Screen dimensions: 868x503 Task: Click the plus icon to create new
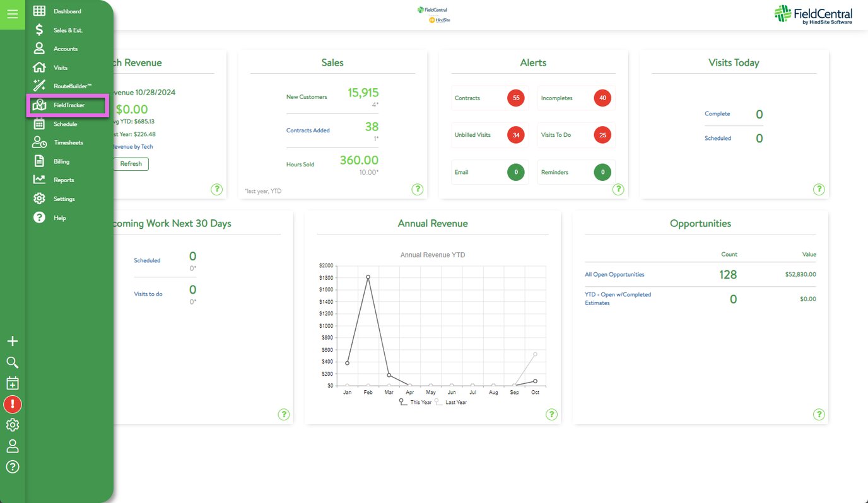[x=13, y=340]
